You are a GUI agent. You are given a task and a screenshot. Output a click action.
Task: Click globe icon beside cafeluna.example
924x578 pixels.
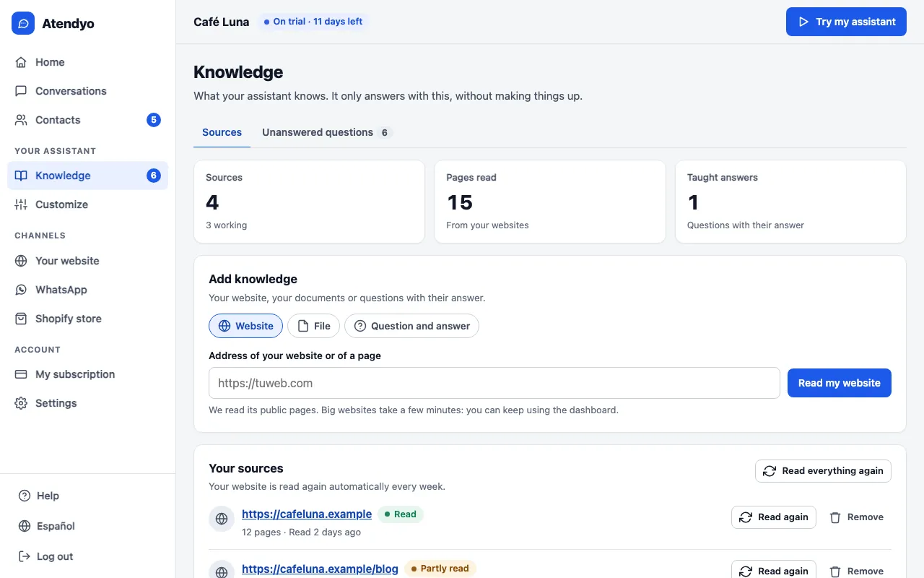(222, 519)
